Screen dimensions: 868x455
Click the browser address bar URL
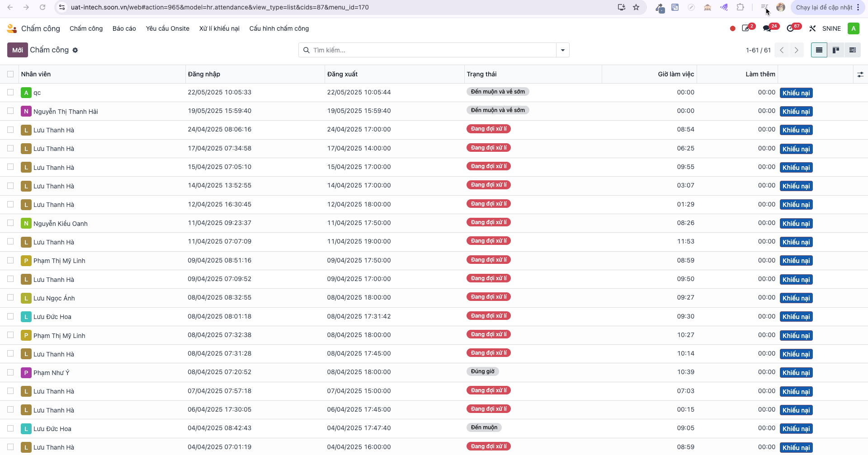[220, 7]
